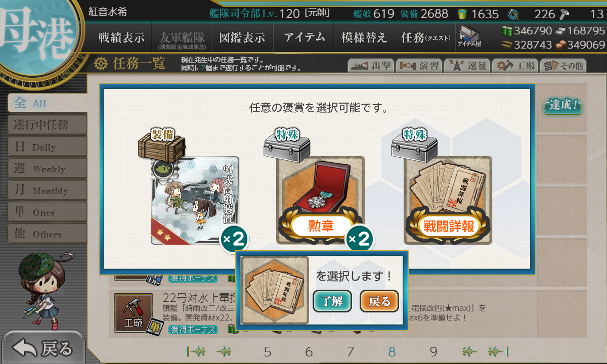
Task: Switch to the 演習 quest tab
Action: [418, 65]
